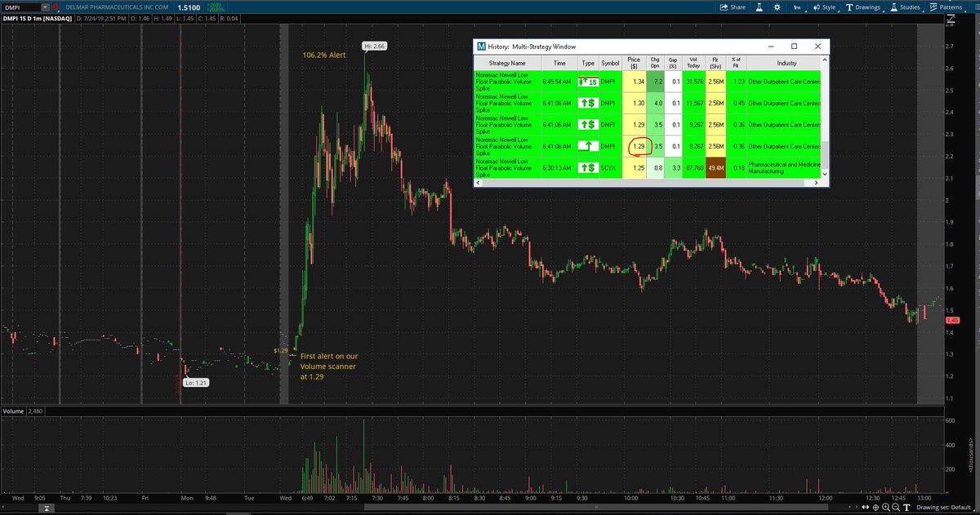Click the flask icon beside Share
Viewport: 980px width, 515px height.
[758, 7]
